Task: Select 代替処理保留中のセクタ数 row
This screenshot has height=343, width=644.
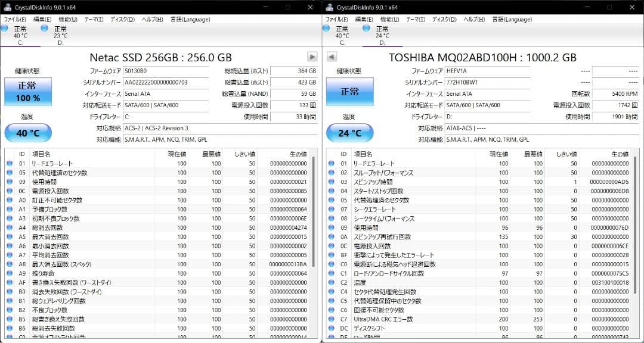Action: coord(480,301)
